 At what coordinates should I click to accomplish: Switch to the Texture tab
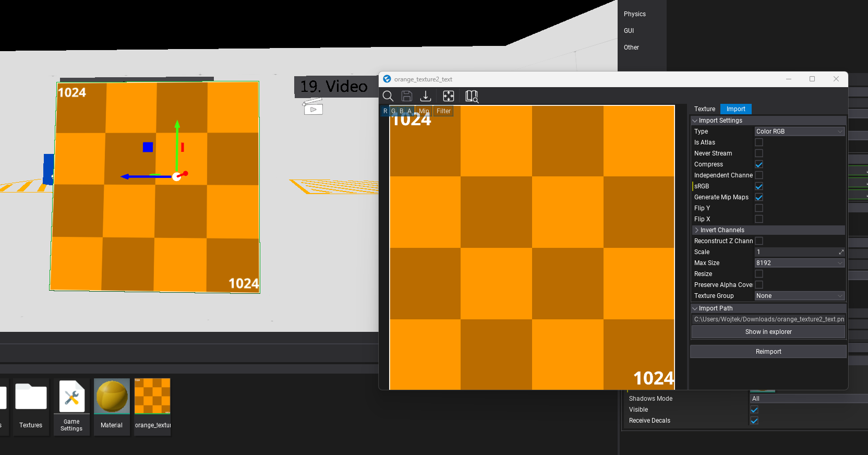(704, 109)
